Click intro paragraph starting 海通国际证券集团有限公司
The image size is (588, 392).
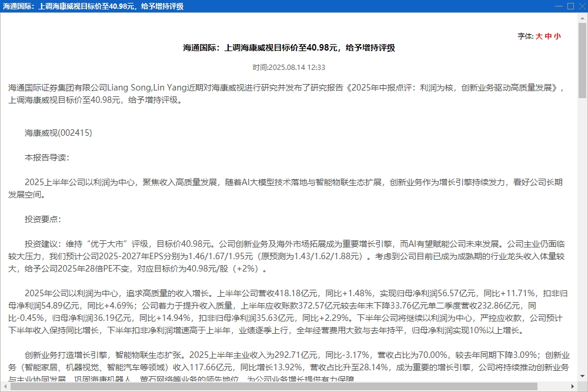(287, 93)
